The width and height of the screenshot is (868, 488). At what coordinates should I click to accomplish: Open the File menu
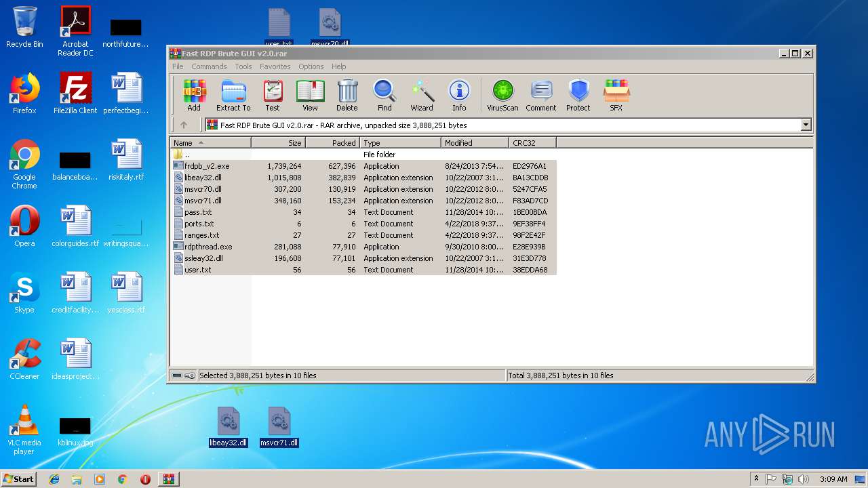178,66
